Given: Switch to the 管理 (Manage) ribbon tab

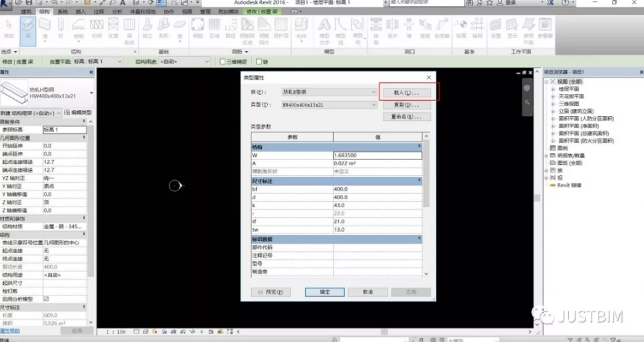Looking at the screenshot, I should tap(205, 11).
